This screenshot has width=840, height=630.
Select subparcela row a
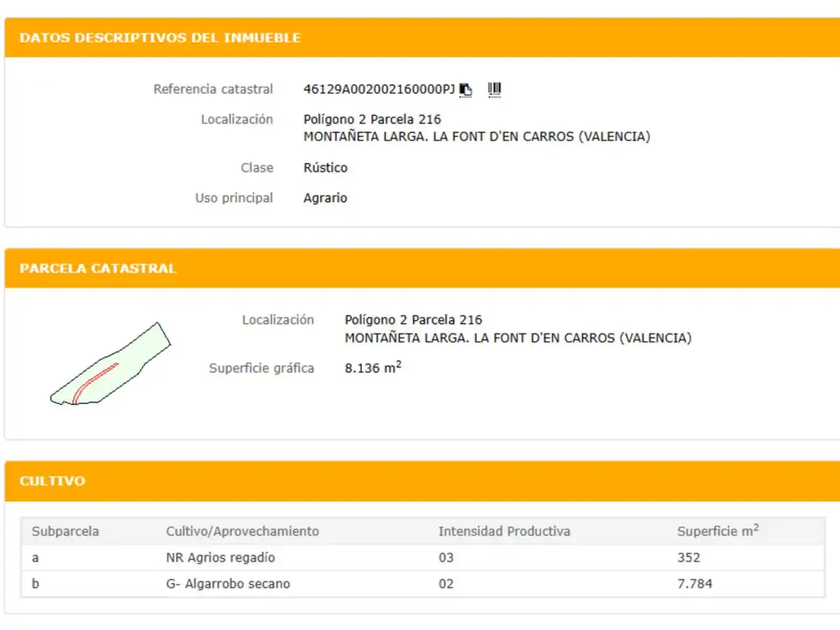click(422, 558)
